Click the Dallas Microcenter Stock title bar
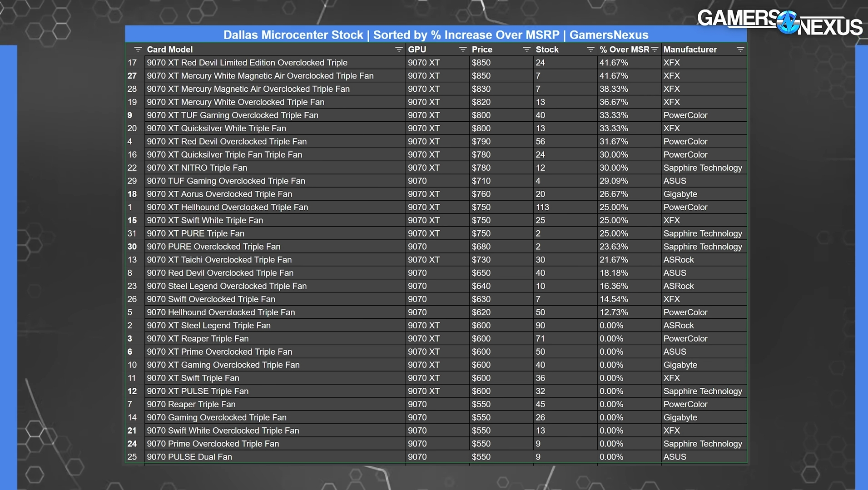 click(436, 35)
